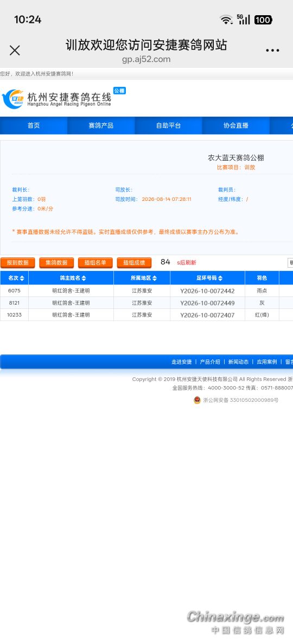This screenshot has height=644, width=293.
Task: Select rank cell 6075
Action: [x=14, y=291]
